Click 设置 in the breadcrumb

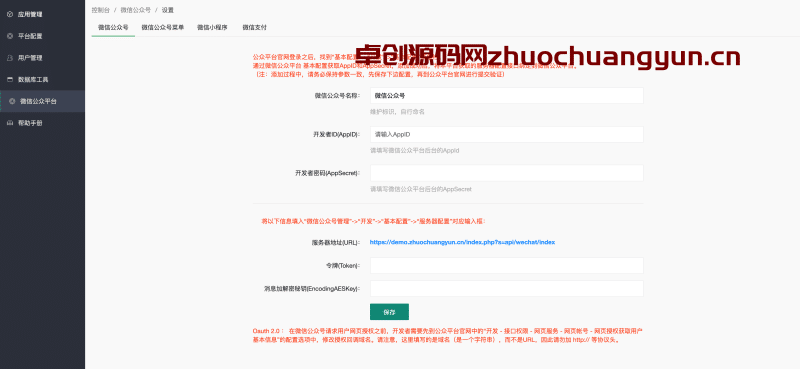click(x=168, y=10)
